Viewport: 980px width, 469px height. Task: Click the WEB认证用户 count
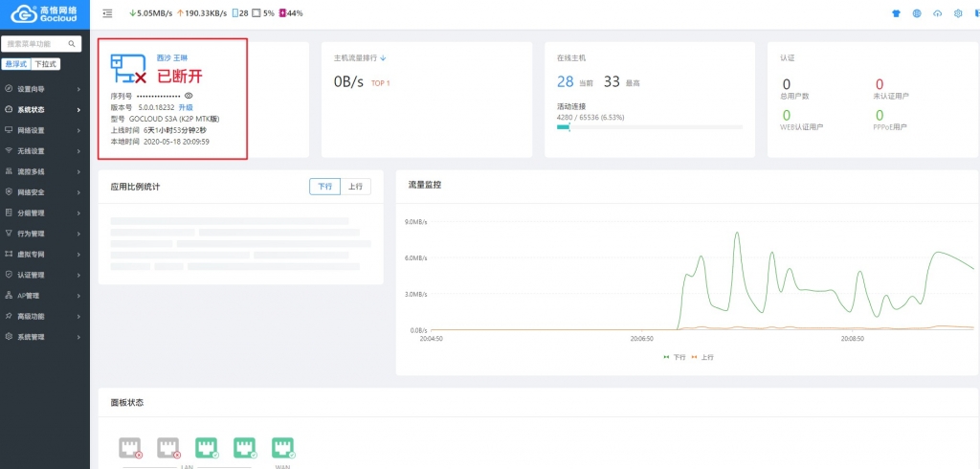coord(787,115)
